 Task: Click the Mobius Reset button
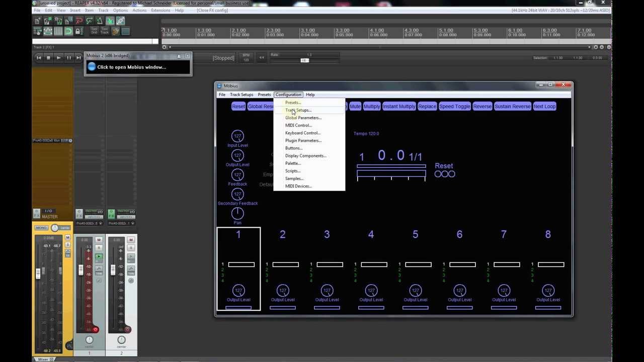(238, 106)
